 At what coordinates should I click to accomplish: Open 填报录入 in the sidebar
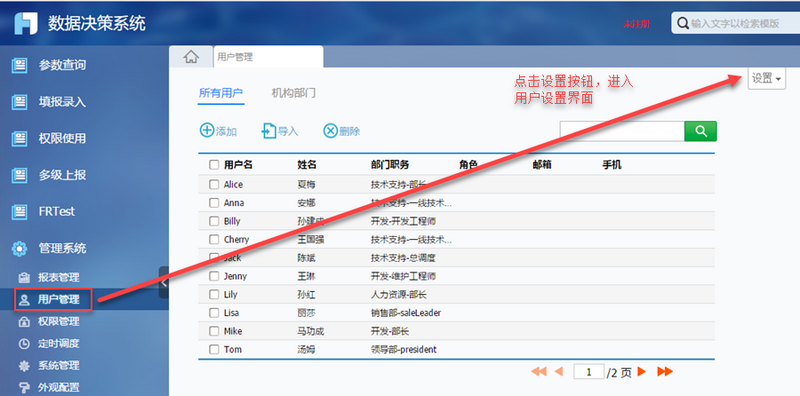click(x=62, y=102)
